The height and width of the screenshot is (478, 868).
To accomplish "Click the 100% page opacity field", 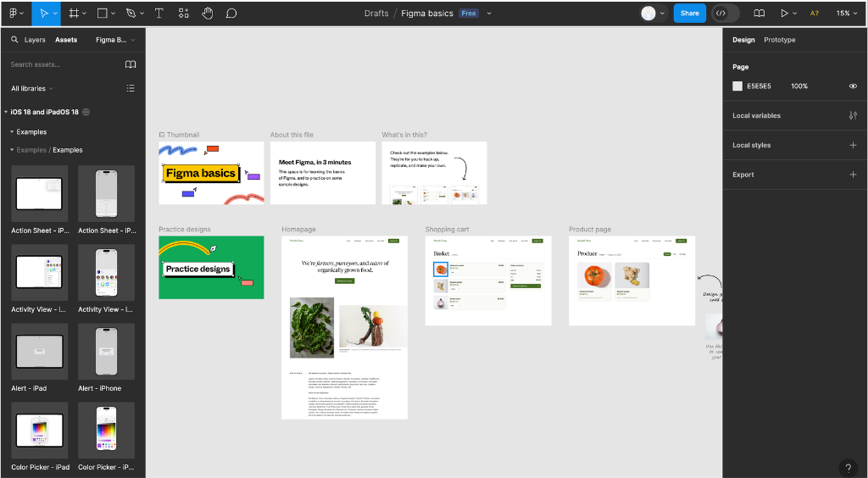I will point(799,86).
